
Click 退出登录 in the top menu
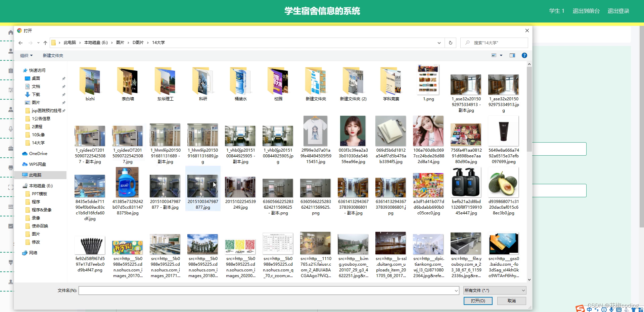(618, 11)
